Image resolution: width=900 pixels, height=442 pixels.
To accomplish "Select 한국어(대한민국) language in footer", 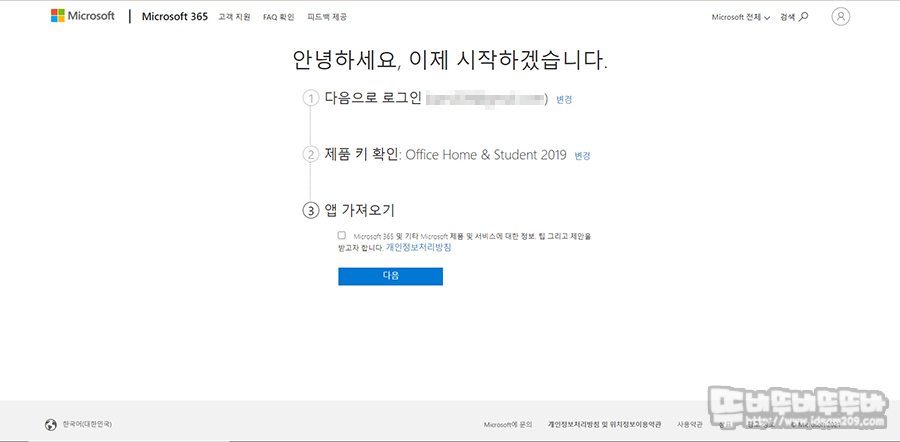I will 87,424.
